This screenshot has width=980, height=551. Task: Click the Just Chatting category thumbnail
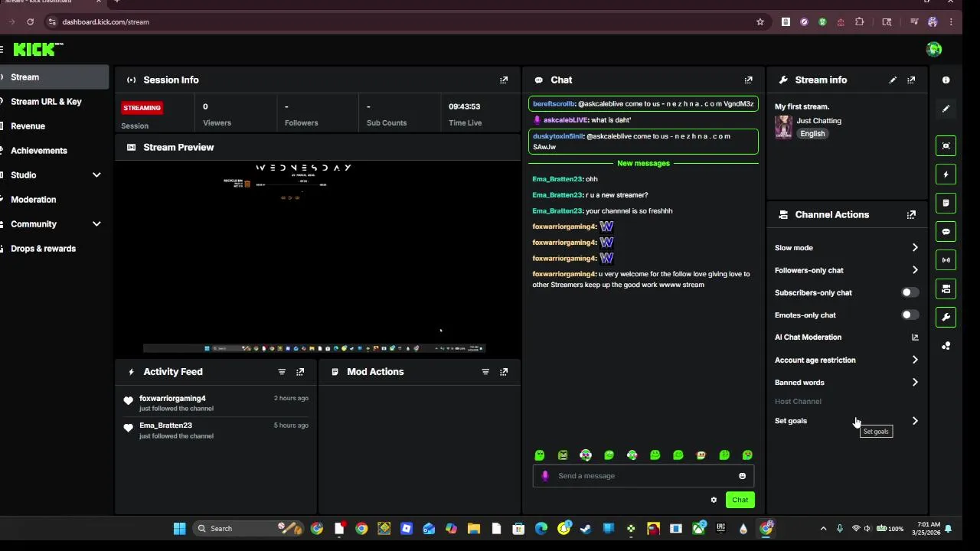783,127
